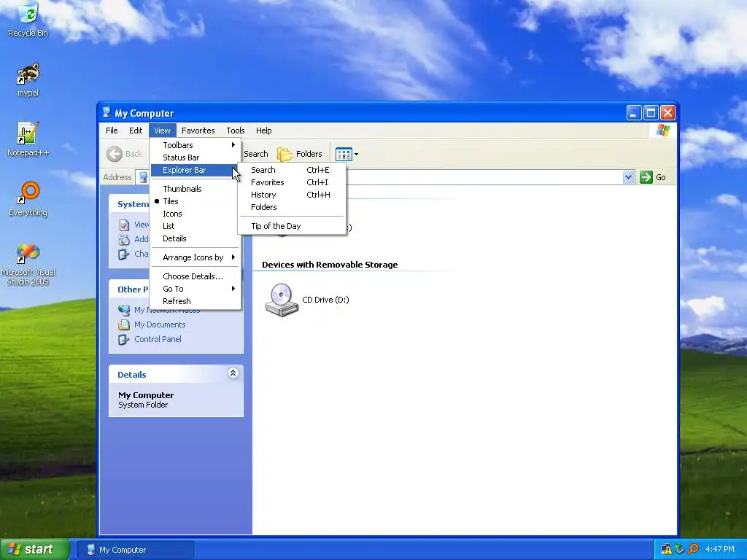Open the Address bar dropdown arrow
The width and height of the screenshot is (747, 560).
628,177
